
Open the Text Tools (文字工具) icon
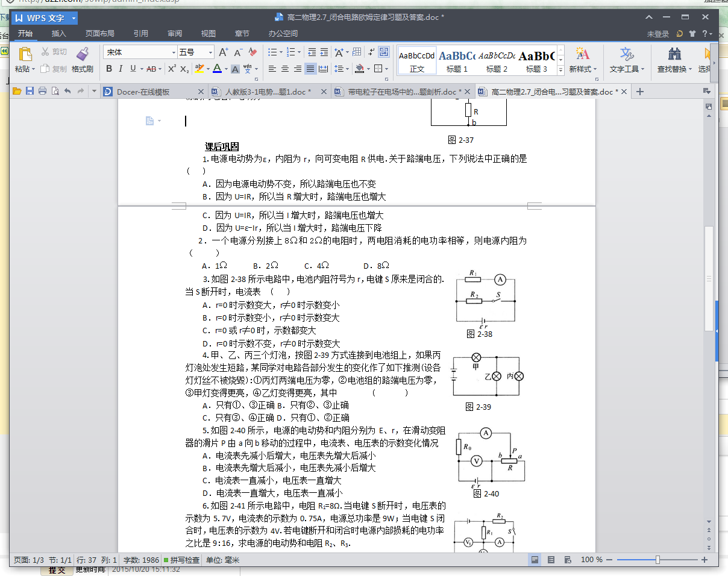627,54
